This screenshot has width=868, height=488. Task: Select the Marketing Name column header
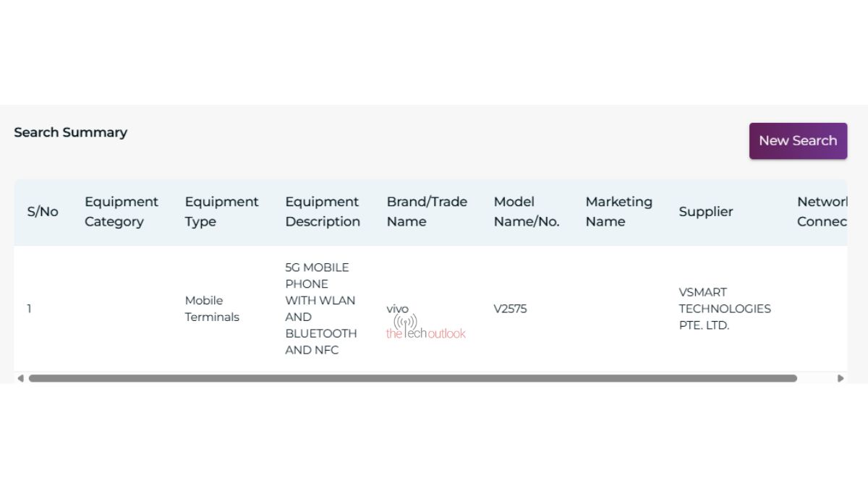coord(618,212)
